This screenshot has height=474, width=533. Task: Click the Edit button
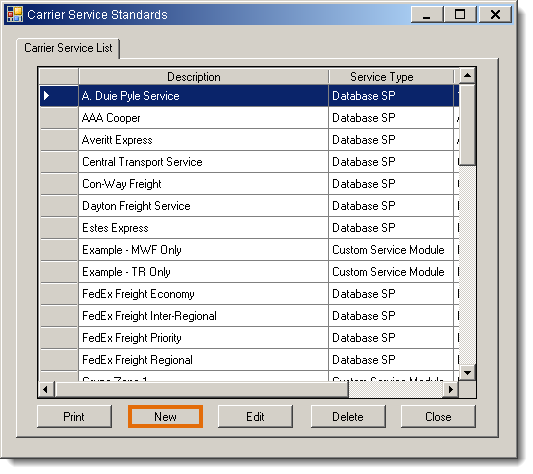point(255,416)
